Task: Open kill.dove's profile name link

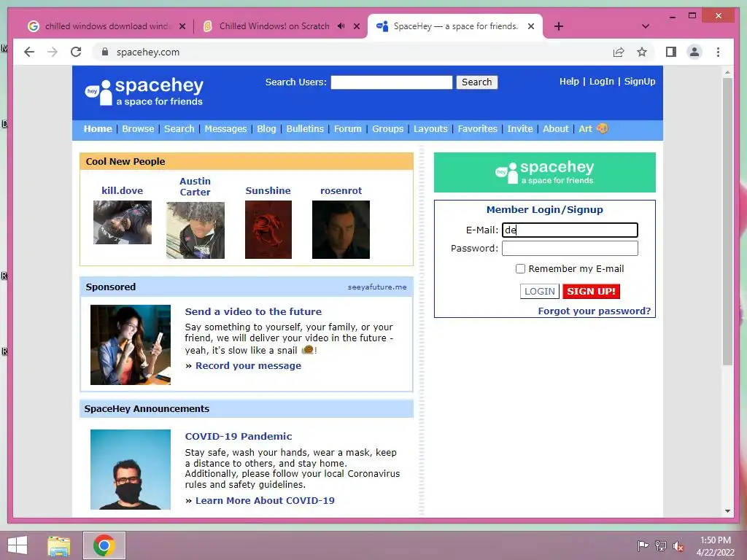Action: pos(122,190)
